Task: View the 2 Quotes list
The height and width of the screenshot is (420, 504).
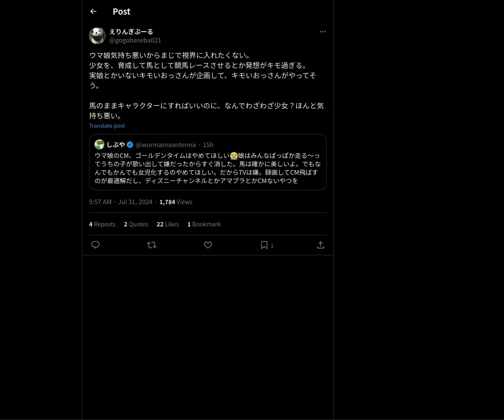Action: tap(136, 224)
